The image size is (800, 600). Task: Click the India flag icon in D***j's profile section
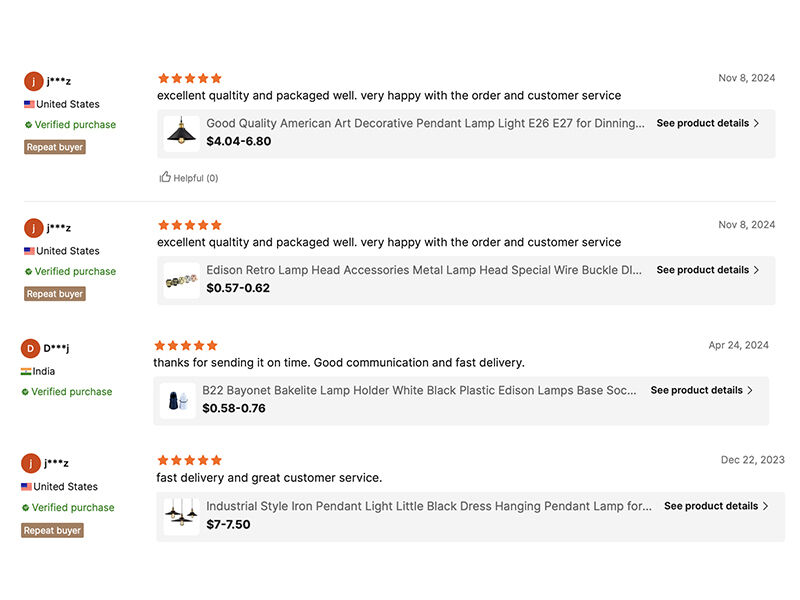[x=29, y=371]
